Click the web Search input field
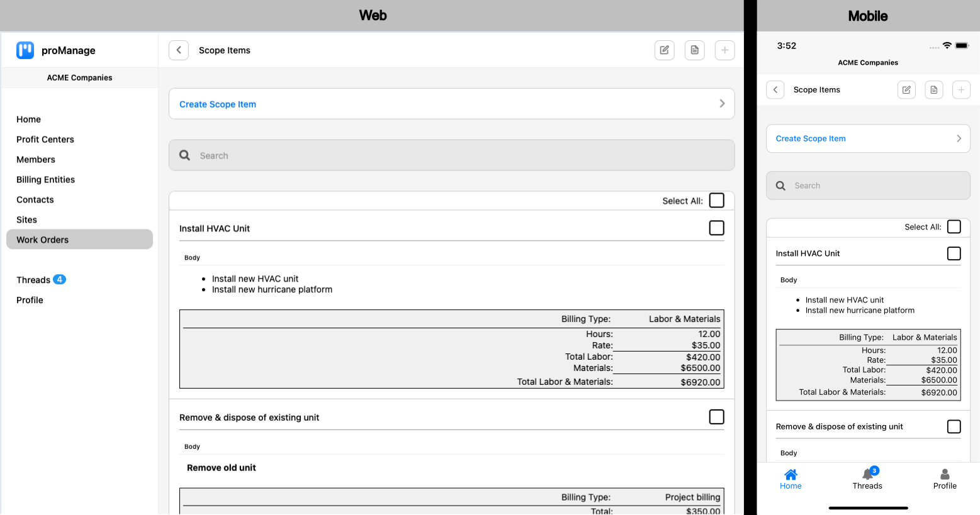This screenshot has height=515, width=980. pos(451,155)
